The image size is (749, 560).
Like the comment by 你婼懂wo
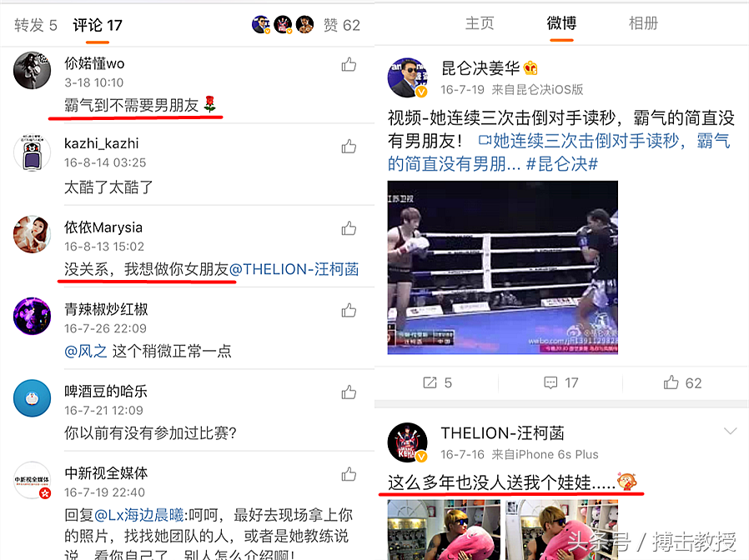click(349, 64)
